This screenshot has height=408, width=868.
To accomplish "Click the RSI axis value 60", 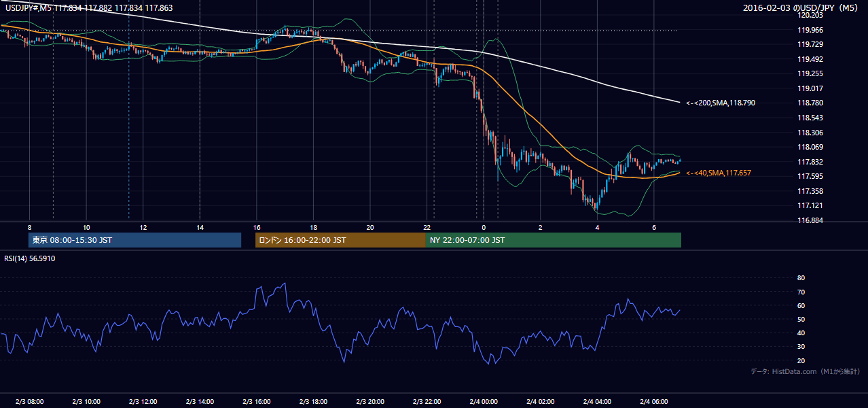I will (x=801, y=305).
